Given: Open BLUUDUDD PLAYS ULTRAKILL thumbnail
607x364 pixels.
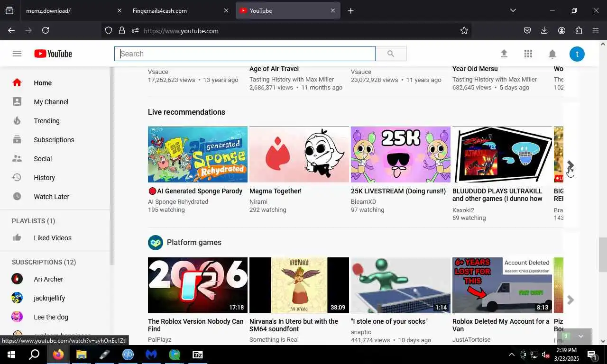Looking at the screenshot, I should pos(502,155).
